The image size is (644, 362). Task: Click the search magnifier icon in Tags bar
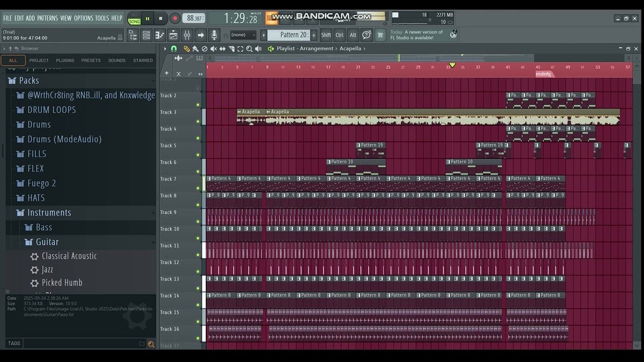[150, 344]
